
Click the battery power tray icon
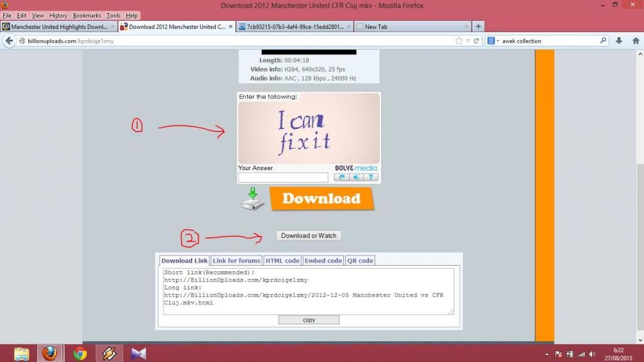pos(570,354)
